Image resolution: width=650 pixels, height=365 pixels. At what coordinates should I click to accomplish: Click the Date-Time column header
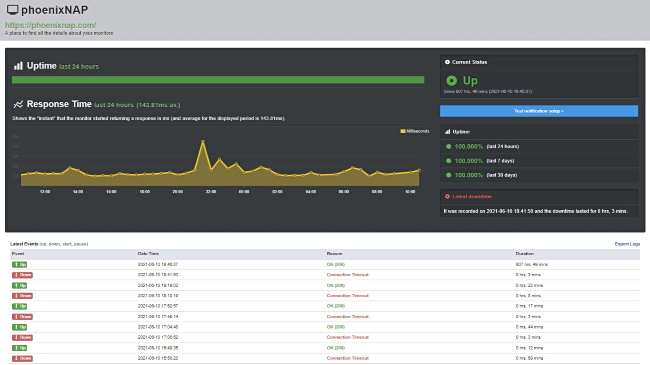(148, 253)
